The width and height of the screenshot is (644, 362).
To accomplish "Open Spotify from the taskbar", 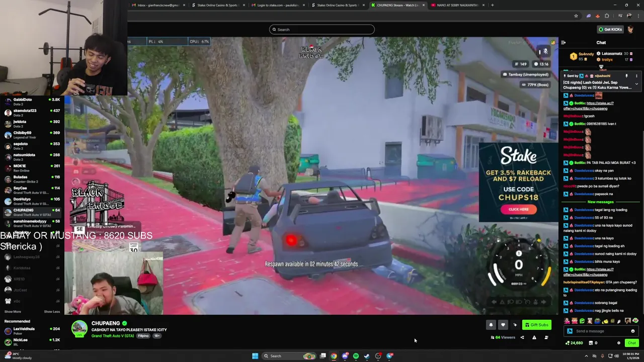I will [x=356, y=356].
